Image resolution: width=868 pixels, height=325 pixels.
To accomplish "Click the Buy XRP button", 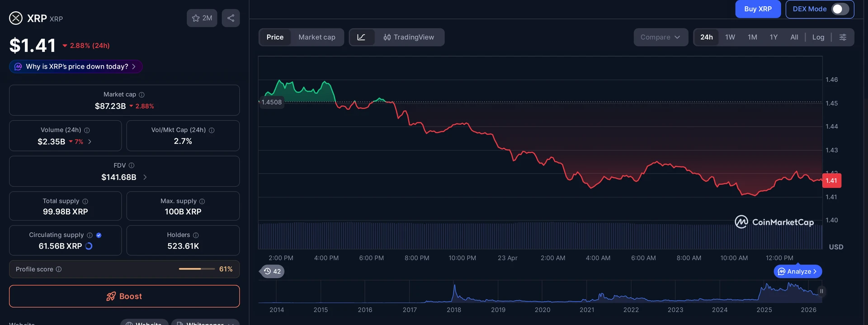I will point(758,9).
